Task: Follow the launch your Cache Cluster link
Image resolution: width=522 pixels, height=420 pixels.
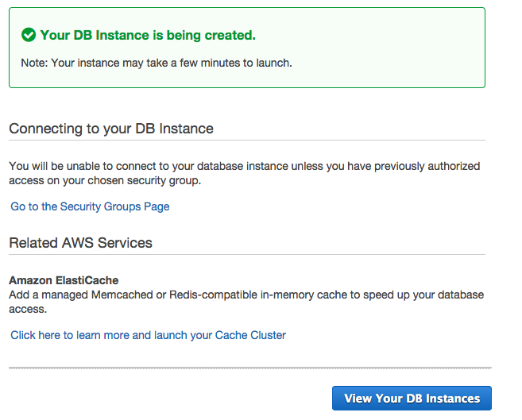Action: pos(148,335)
